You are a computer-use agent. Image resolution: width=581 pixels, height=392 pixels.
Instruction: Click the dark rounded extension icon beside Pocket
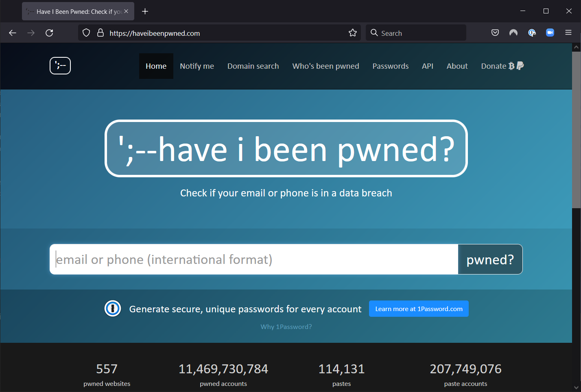[x=513, y=33]
